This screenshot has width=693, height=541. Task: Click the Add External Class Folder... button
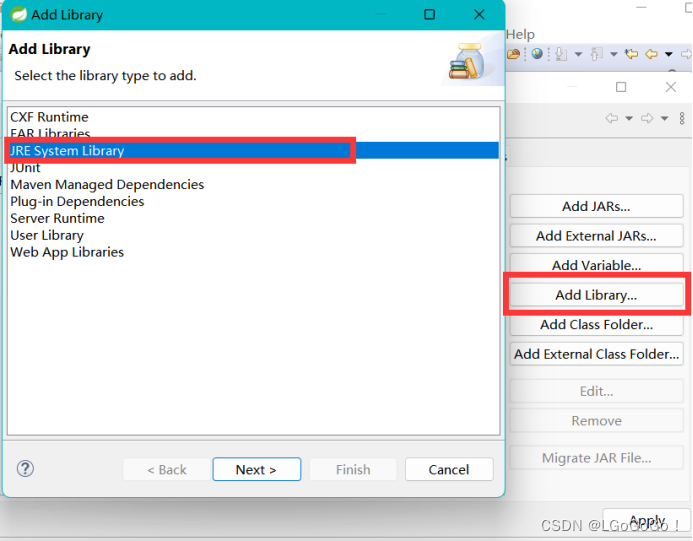coord(596,354)
